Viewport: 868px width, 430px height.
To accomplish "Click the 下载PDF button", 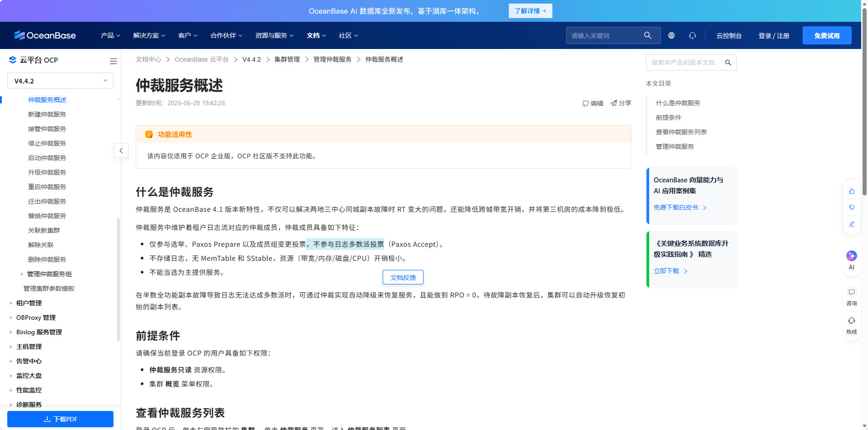I will (x=60, y=419).
